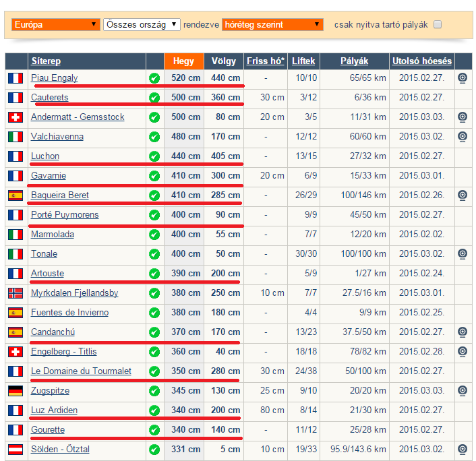476x461 pixels.
Task: Open Le Domaine du Tourmalet link
Action: (x=81, y=371)
